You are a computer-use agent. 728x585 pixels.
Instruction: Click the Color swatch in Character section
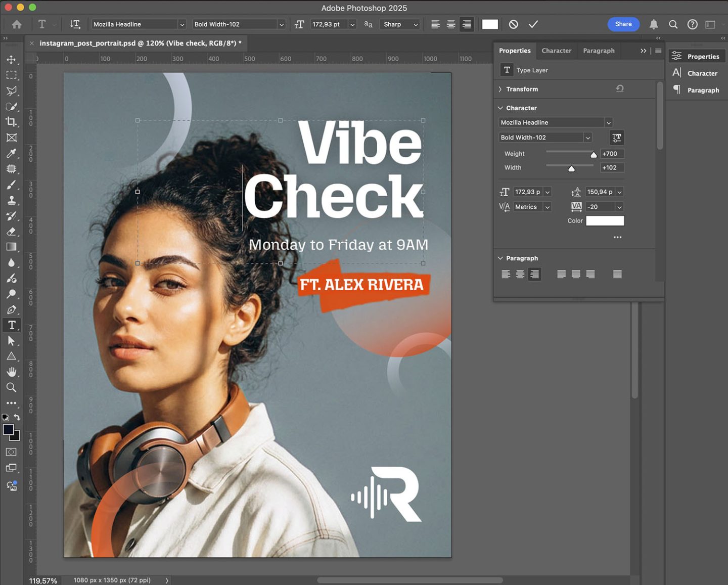(x=605, y=220)
